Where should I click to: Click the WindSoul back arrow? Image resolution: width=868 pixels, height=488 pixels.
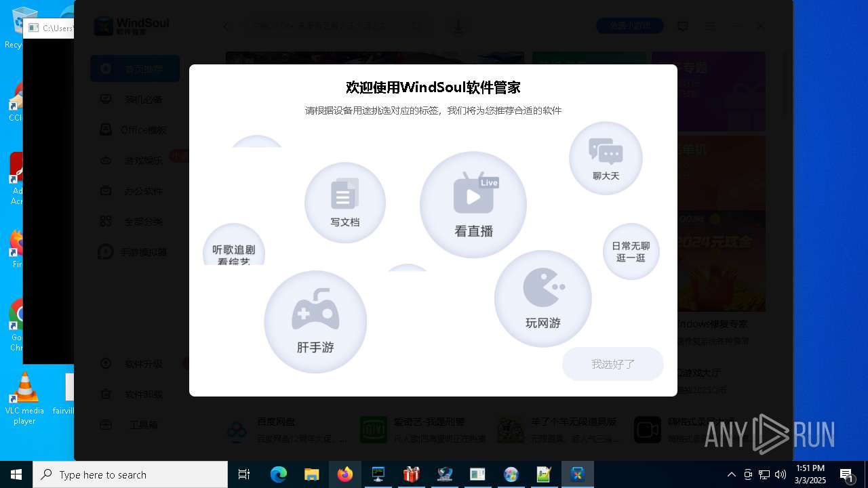[226, 26]
